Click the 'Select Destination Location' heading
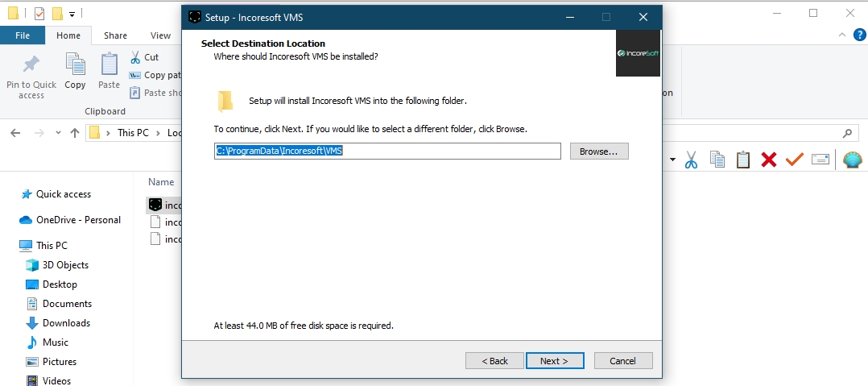This screenshot has height=386, width=868. point(263,44)
